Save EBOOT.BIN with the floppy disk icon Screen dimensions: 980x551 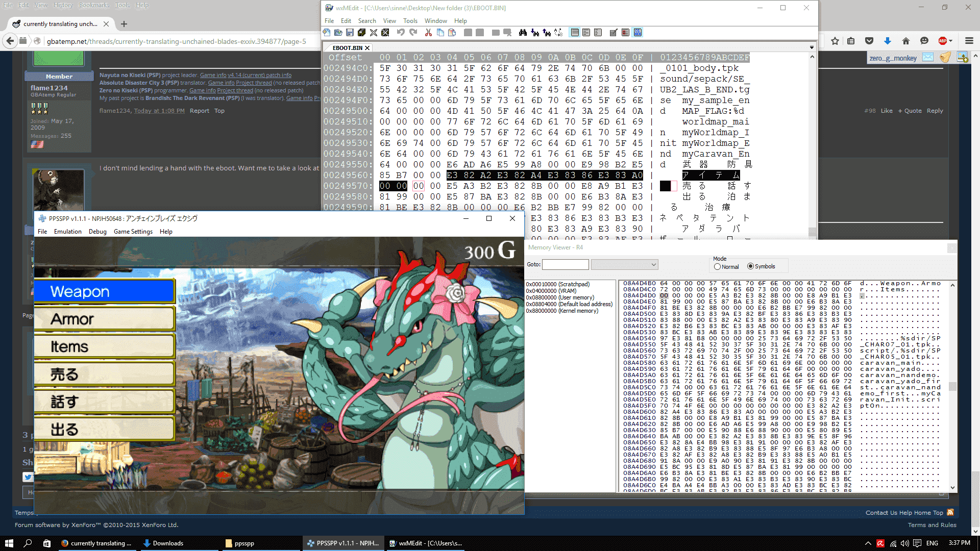pyautogui.click(x=350, y=33)
